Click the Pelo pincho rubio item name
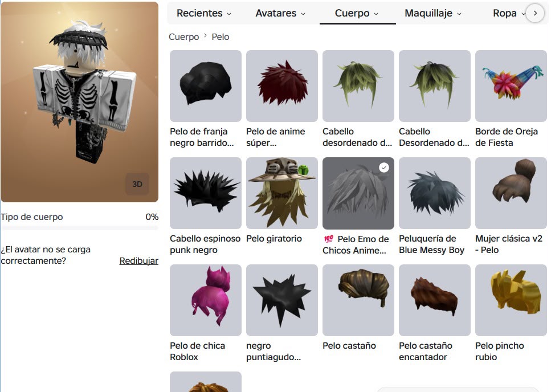This screenshot has height=392, width=551. click(499, 351)
